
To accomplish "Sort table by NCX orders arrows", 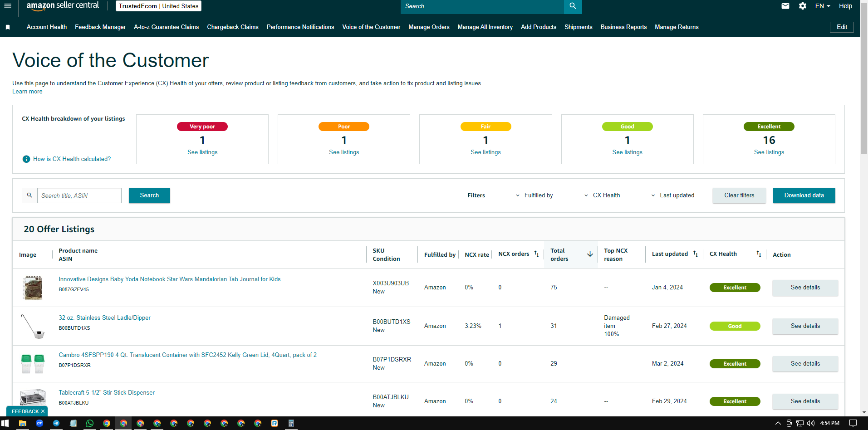I will click(536, 254).
